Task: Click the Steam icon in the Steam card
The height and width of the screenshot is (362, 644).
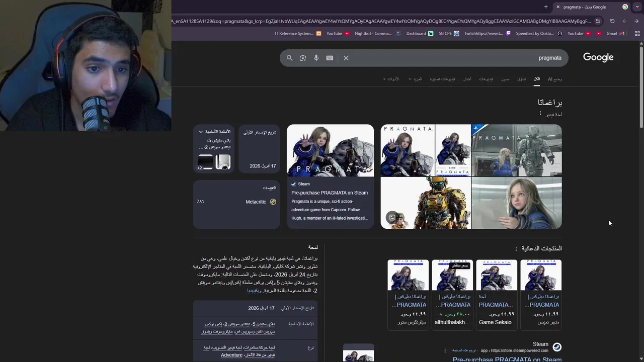Action: [x=293, y=184]
